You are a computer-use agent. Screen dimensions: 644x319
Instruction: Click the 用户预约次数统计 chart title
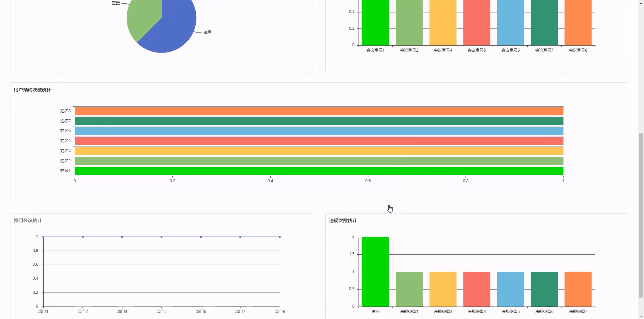[32, 90]
